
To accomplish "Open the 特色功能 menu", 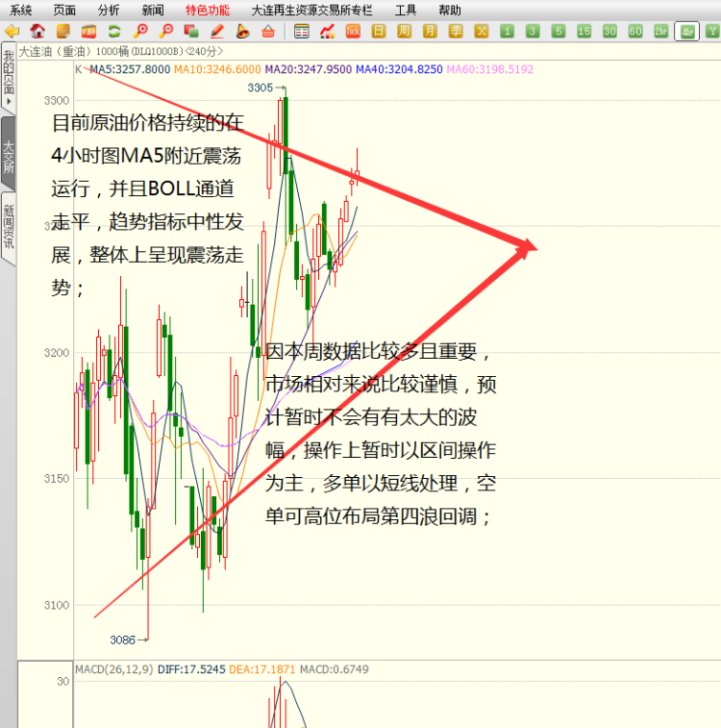I will coord(208,11).
